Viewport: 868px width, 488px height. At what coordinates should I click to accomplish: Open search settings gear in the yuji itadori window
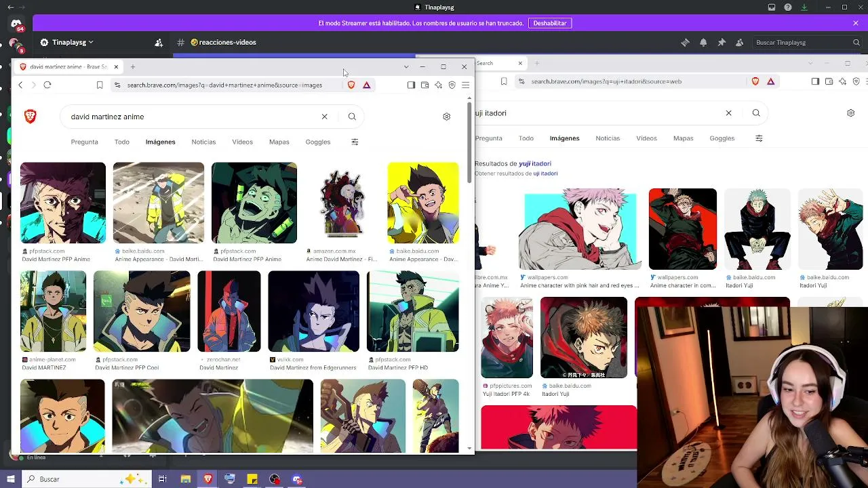[x=850, y=113]
